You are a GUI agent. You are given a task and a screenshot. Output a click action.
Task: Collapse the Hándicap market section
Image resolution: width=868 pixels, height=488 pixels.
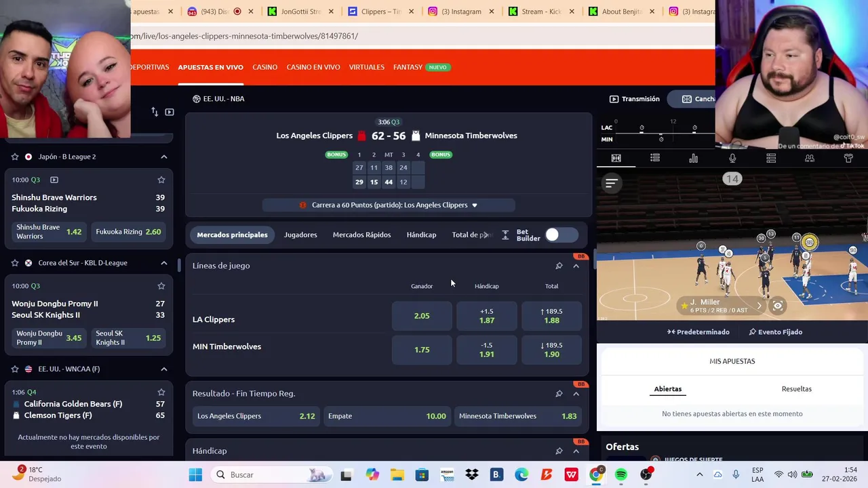[576, 451]
